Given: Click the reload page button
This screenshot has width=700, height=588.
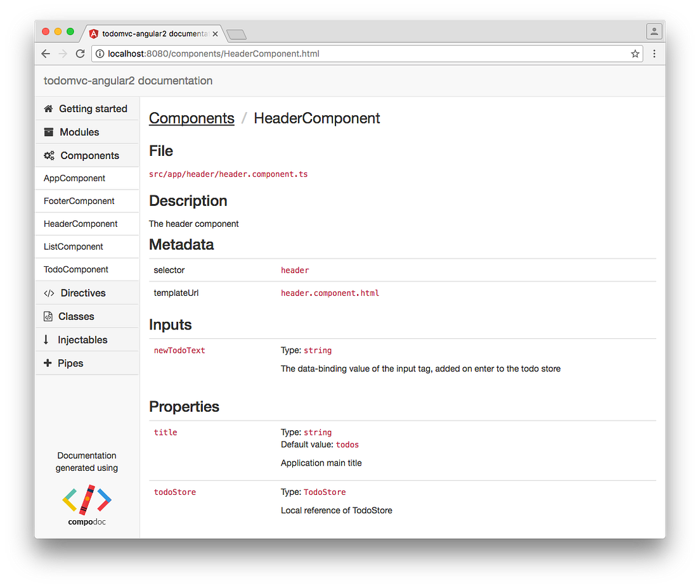Looking at the screenshot, I should [x=80, y=54].
